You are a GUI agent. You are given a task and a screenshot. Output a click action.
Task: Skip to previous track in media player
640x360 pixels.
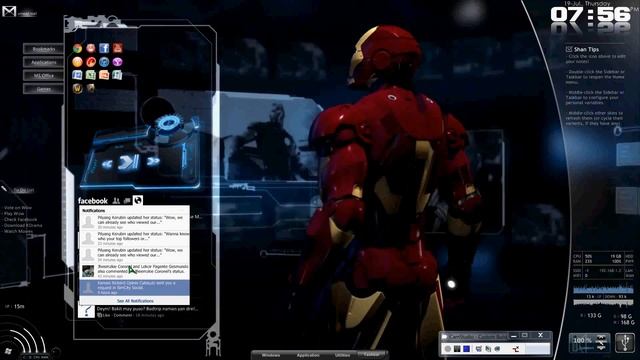pyautogui.click(x=107, y=164)
